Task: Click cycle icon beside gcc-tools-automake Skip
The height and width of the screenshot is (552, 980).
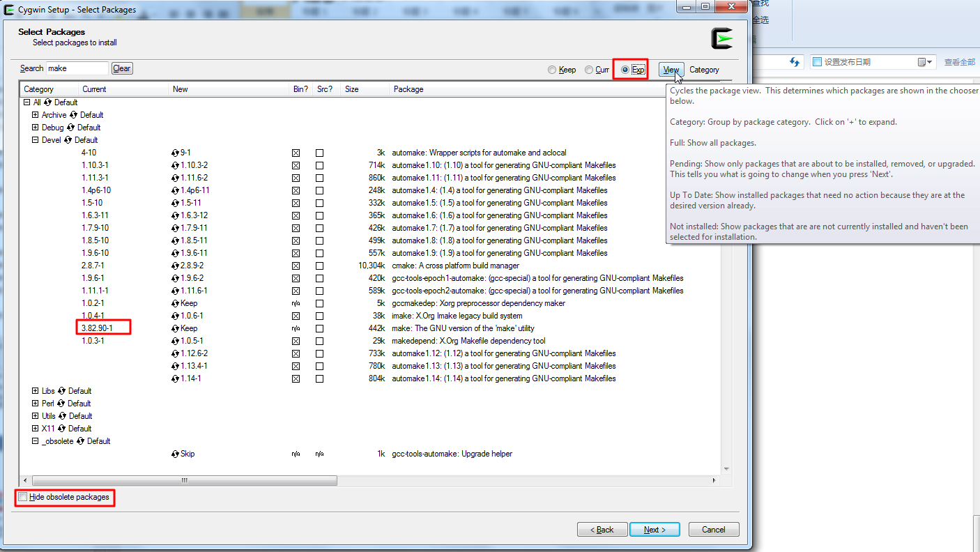Action: [x=176, y=454]
